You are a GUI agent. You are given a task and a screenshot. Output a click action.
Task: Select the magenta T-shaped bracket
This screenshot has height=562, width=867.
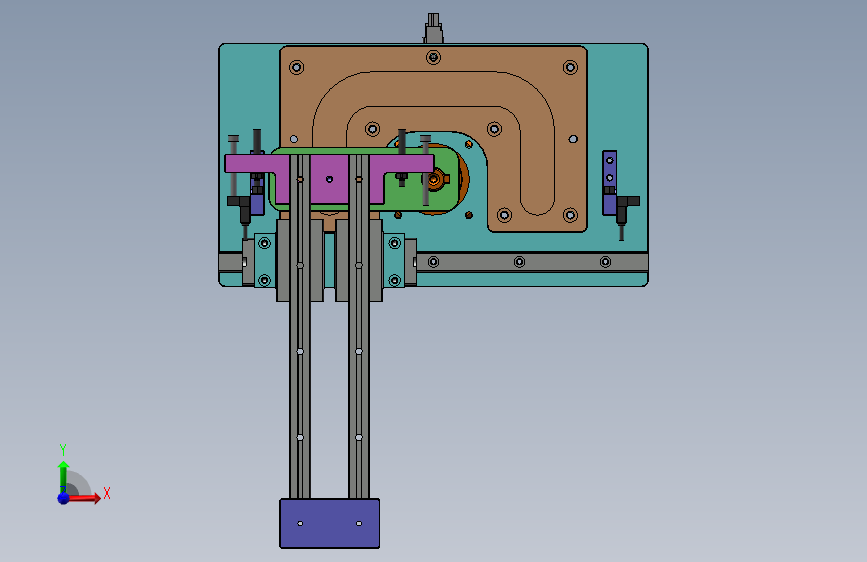329,179
